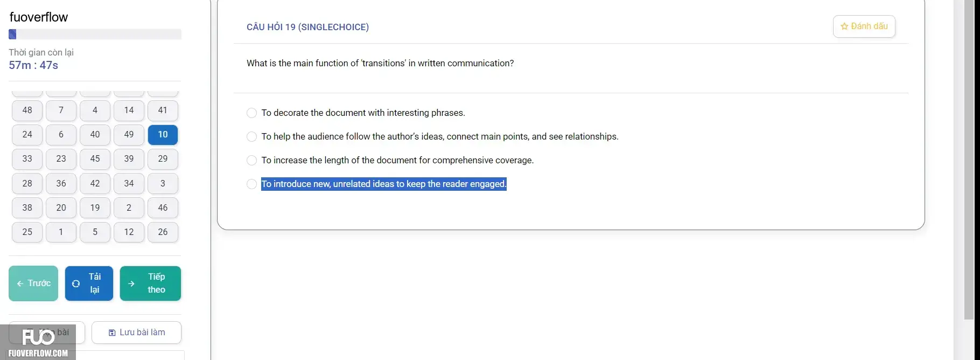Screen dimensions: 980x360
Task: Jump to question 46
Action: click(163, 208)
